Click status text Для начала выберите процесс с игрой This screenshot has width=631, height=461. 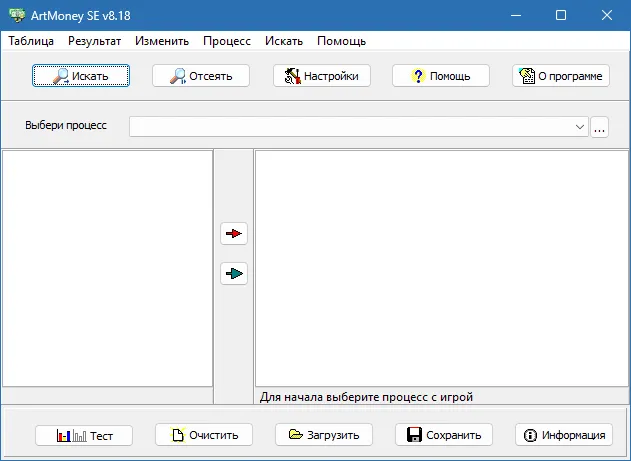point(366,397)
